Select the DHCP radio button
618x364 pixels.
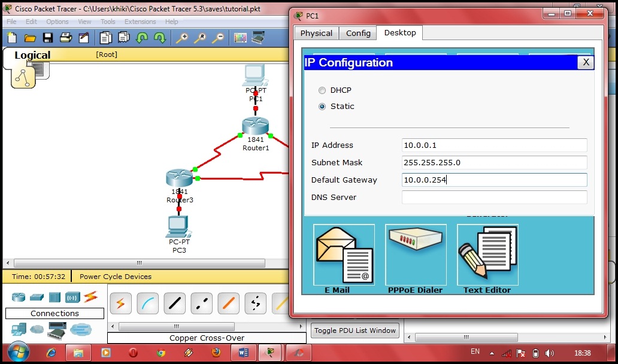(x=322, y=90)
